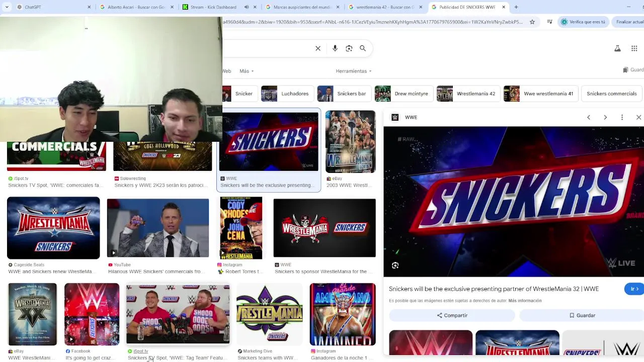This screenshot has width=644, height=362.
Task: Open more options menu in preview panel
Action: pyautogui.click(x=622, y=117)
